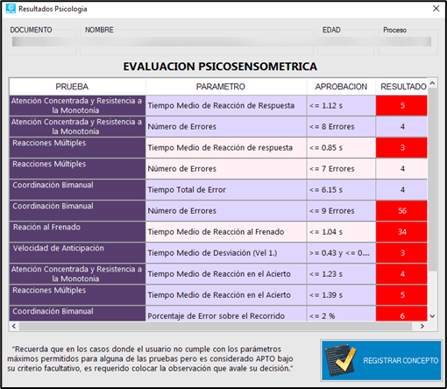This screenshot has height=389, width=447.
Task: Click the blurred NOMBRE field
Action: [197, 42]
